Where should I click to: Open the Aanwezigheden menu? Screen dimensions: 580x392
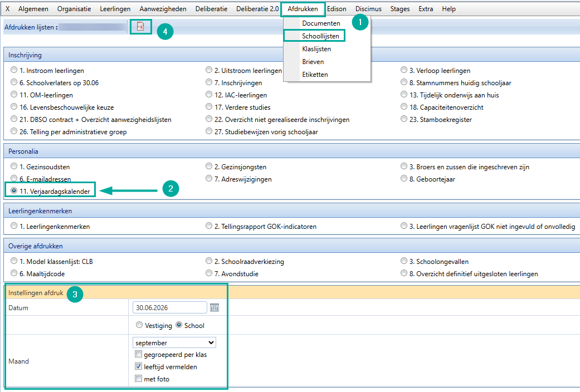(x=163, y=9)
